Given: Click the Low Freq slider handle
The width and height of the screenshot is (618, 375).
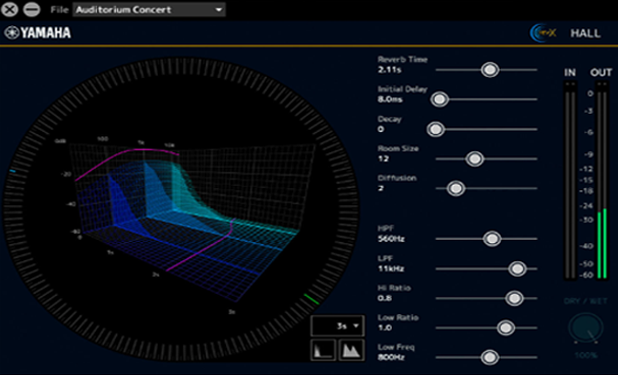Looking at the screenshot, I should pyautogui.click(x=490, y=357).
